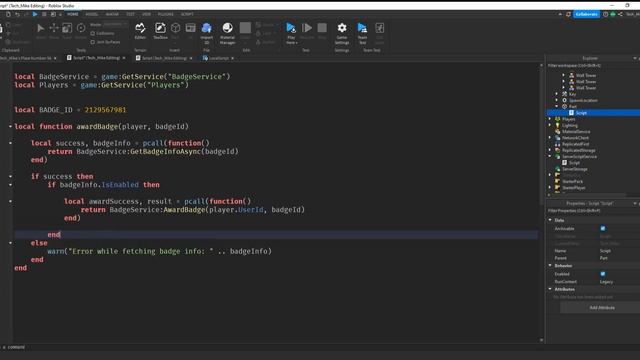Click the Exit Game icon
The image size is (640, 360).
coord(380,28)
